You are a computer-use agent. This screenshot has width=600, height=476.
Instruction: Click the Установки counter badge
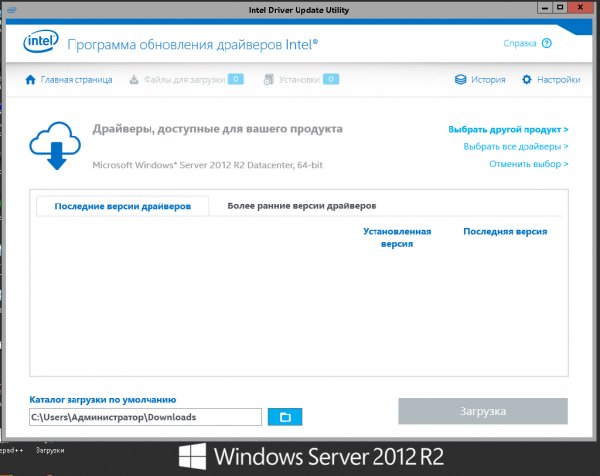pos(331,79)
